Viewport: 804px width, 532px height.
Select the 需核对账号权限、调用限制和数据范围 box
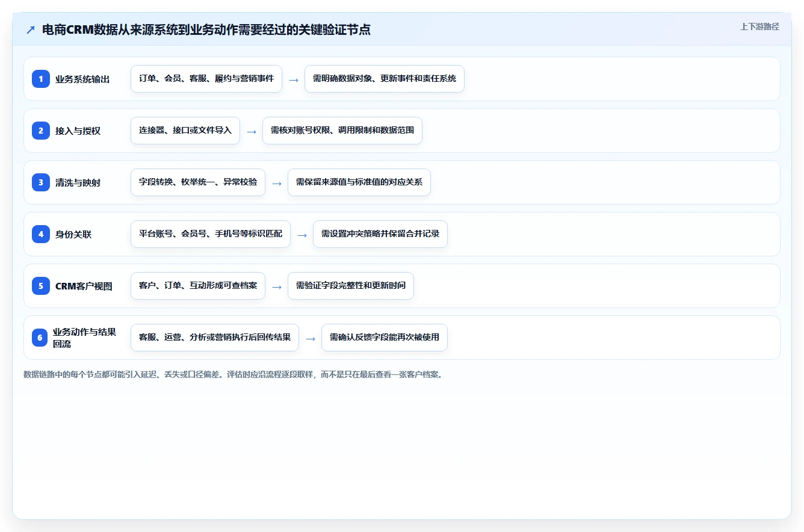(x=342, y=131)
